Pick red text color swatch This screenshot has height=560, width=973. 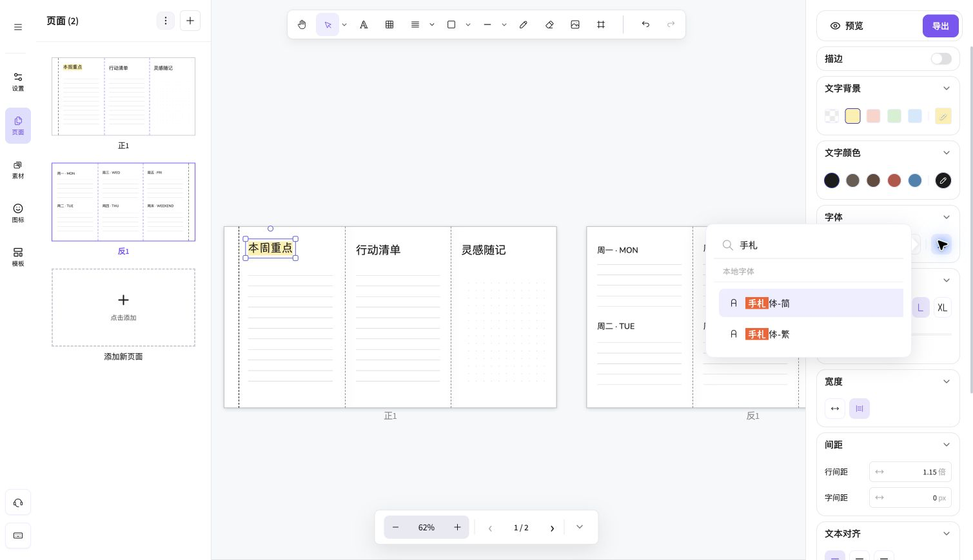pyautogui.click(x=894, y=180)
